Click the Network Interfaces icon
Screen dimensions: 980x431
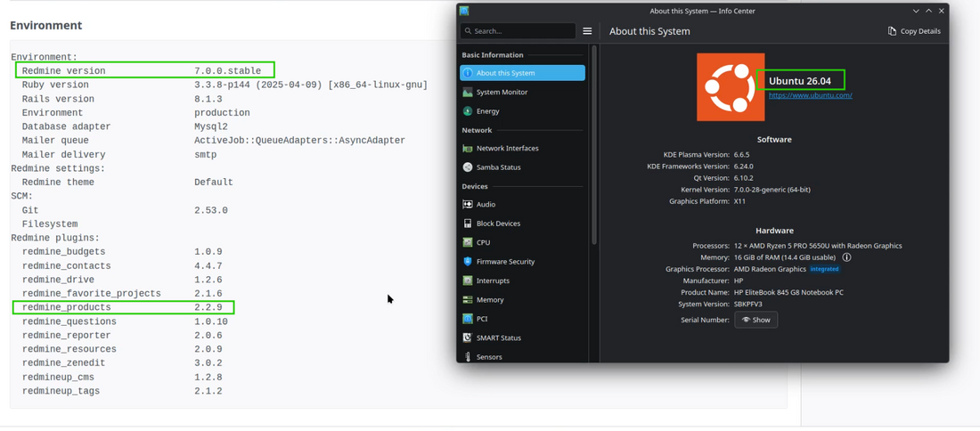click(x=468, y=149)
